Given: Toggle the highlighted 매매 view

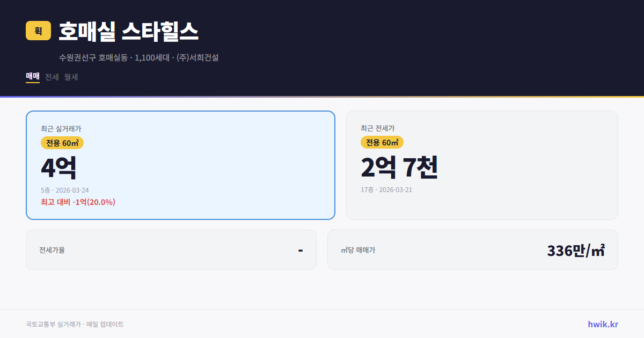Looking at the screenshot, I should point(32,77).
